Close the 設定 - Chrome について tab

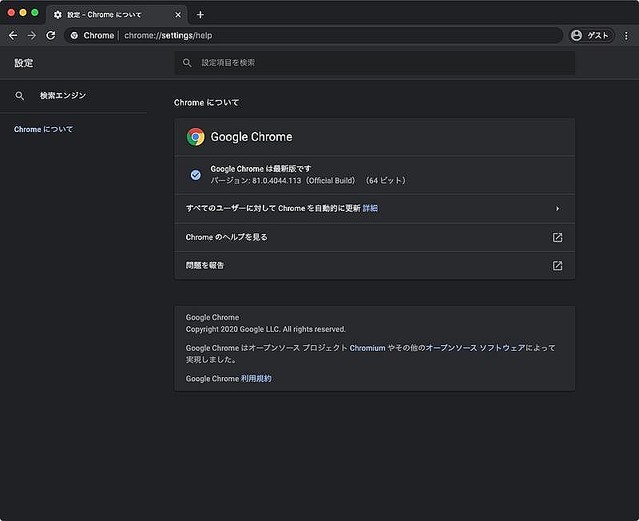click(x=178, y=15)
